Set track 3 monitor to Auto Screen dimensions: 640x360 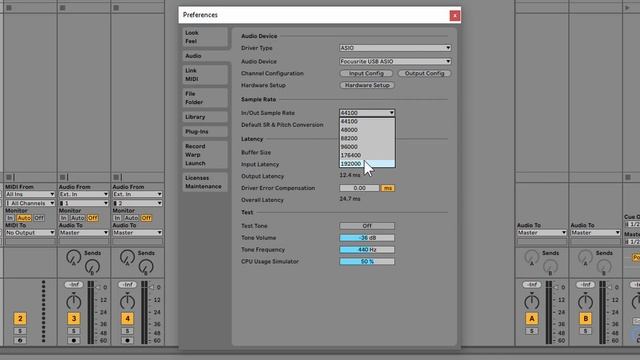pos(78,218)
